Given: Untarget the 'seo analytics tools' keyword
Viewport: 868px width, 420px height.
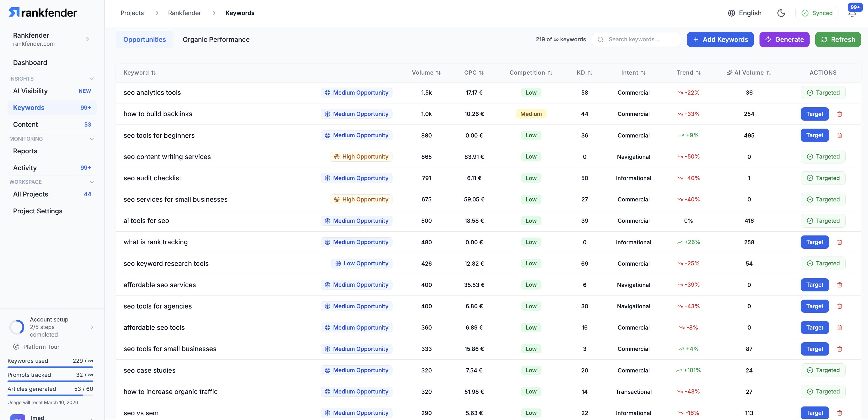Looking at the screenshot, I should pyautogui.click(x=823, y=93).
